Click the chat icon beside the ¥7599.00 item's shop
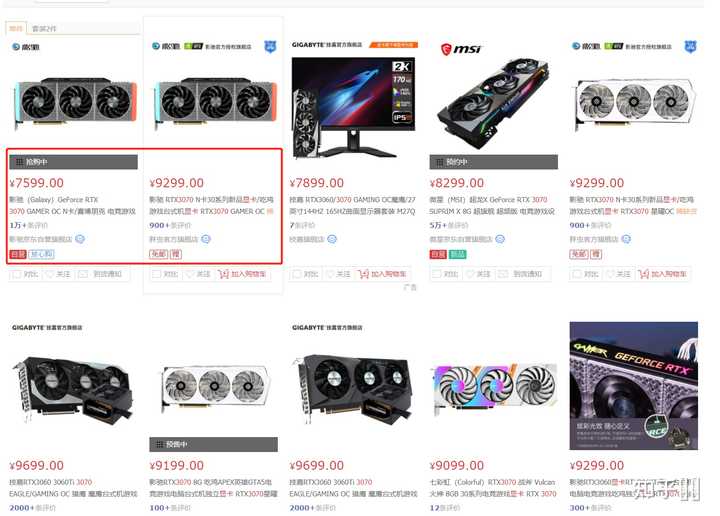The image size is (720, 516). (80, 239)
